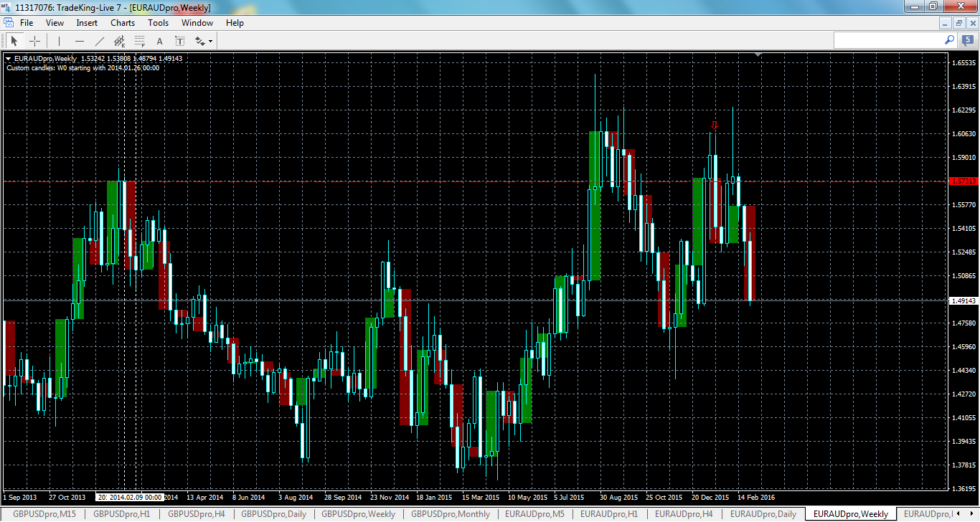Select the active EURAUDpro,Weekly chart tab

tap(850, 514)
